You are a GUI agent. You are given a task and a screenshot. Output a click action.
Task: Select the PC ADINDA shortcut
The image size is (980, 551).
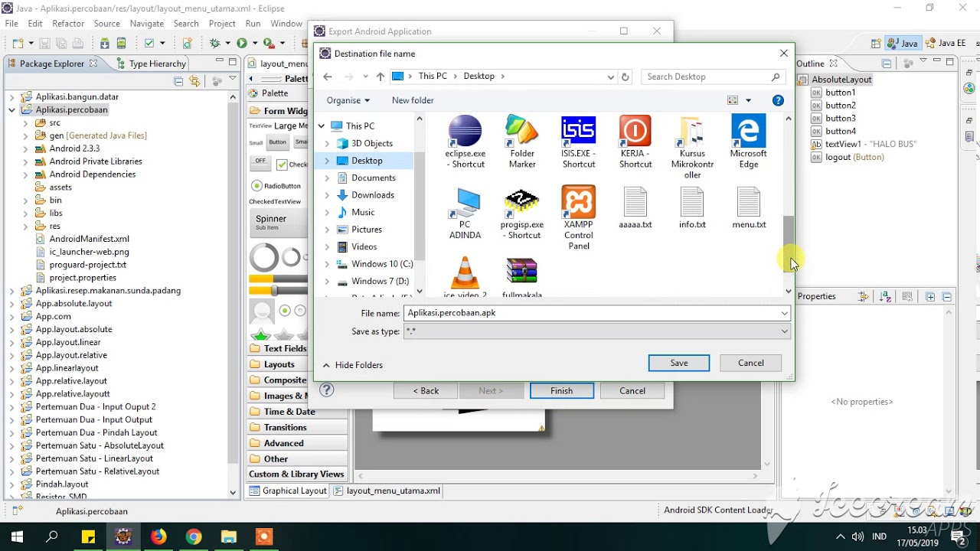465,214
